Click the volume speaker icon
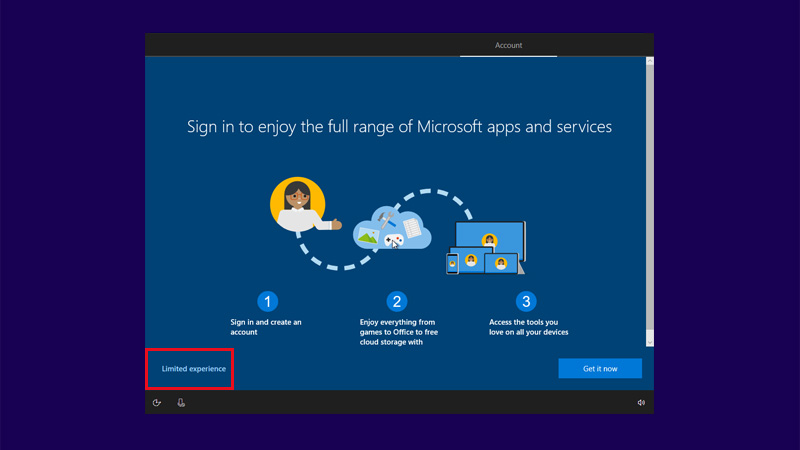800x450 pixels. pos(641,403)
